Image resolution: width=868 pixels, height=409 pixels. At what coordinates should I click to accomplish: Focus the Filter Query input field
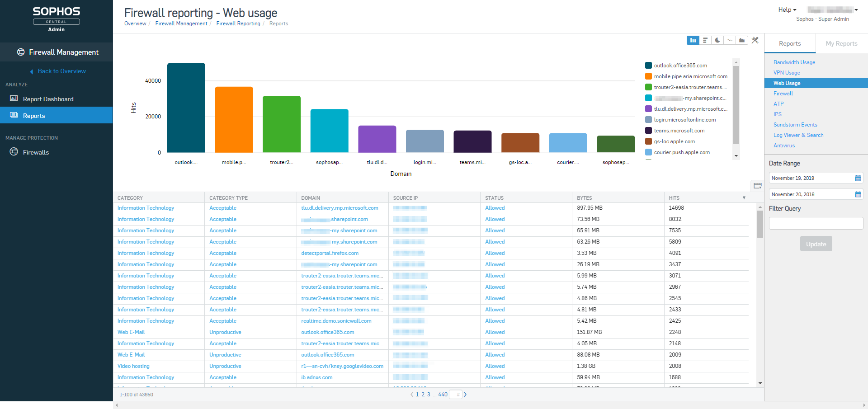point(816,223)
